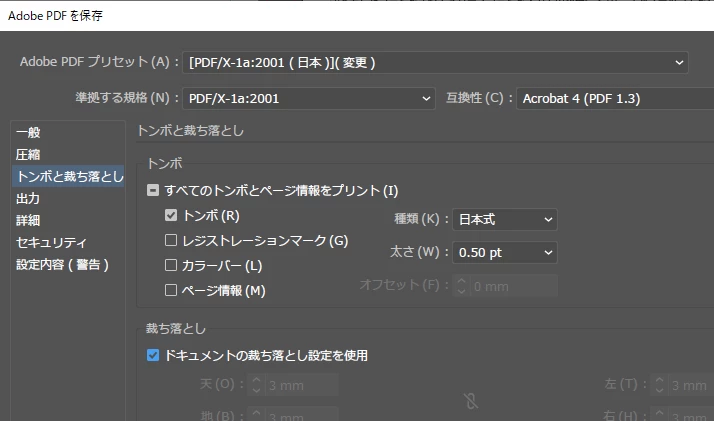The width and height of the screenshot is (714, 421).
Task: Click the 天 (O) stepper arrows
Action: pos(256,385)
